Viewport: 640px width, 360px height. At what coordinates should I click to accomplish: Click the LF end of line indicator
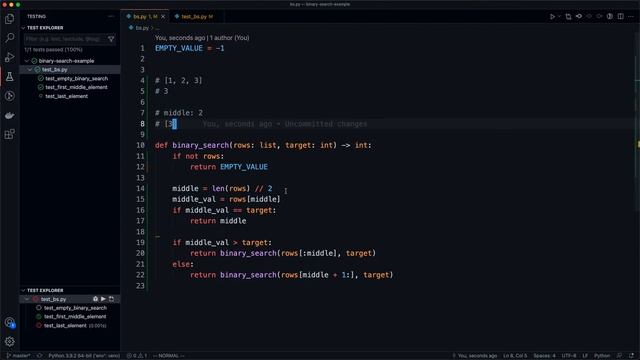coord(585,356)
